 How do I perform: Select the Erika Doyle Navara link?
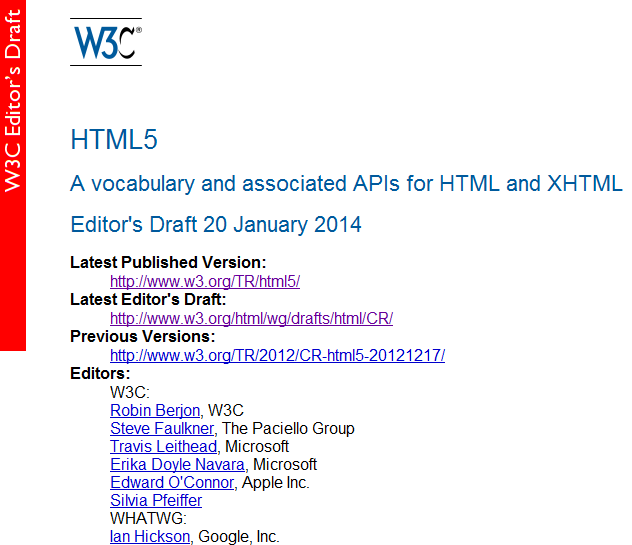(177, 464)
